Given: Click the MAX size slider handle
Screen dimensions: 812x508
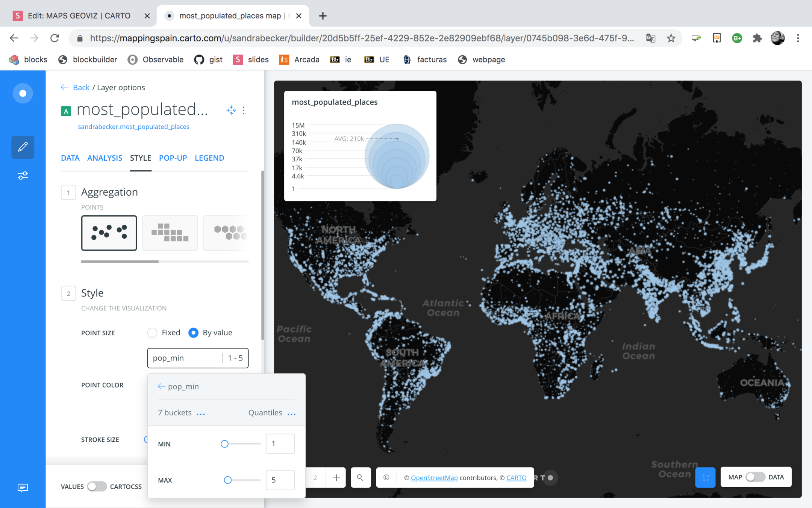Looking at the screenshot, I should 227,480.
